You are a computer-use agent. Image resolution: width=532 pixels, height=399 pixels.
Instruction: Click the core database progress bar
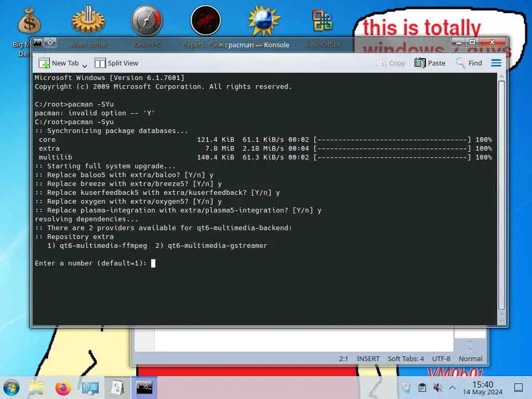[x=392, y=140]
